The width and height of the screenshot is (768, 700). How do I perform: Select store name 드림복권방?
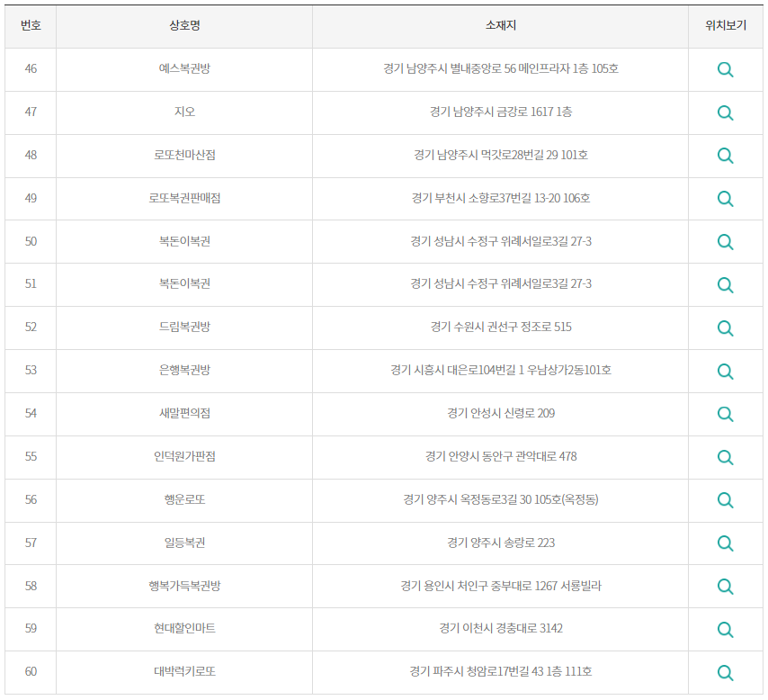pos(184,327)
